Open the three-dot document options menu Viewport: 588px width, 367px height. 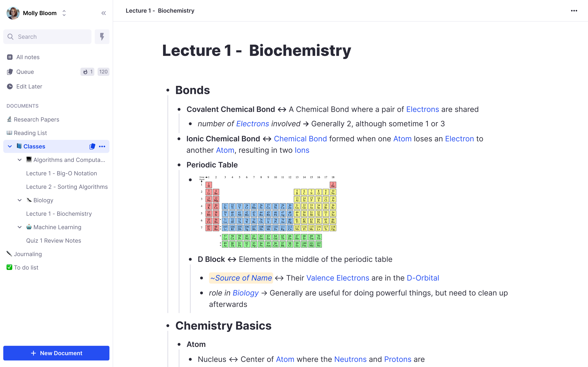tap(574, 11)
